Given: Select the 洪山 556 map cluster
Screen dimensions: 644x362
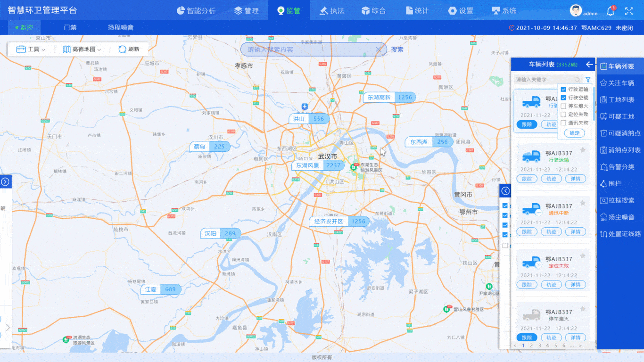Looking at the screenshot, I should tap(309, 119).
